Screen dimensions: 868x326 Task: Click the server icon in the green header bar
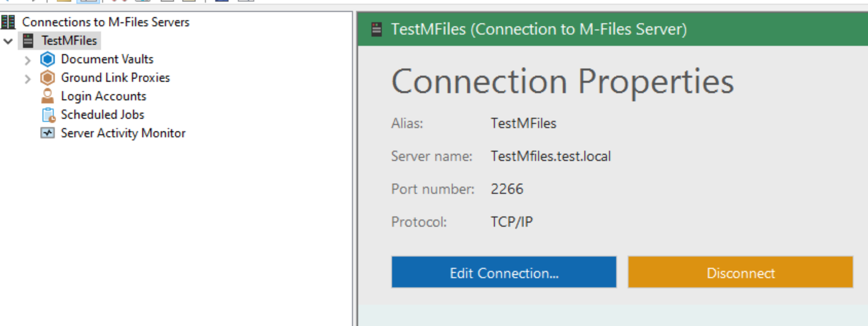tap(376, 29)
